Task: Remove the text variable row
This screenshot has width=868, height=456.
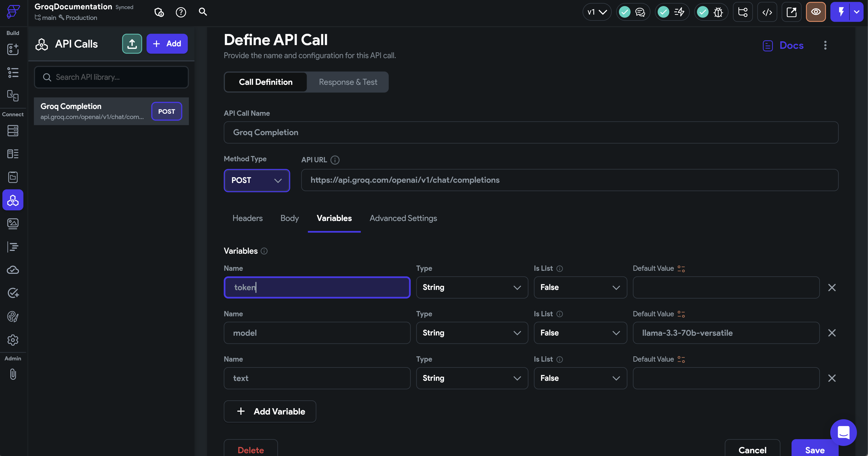Action: 832,378
